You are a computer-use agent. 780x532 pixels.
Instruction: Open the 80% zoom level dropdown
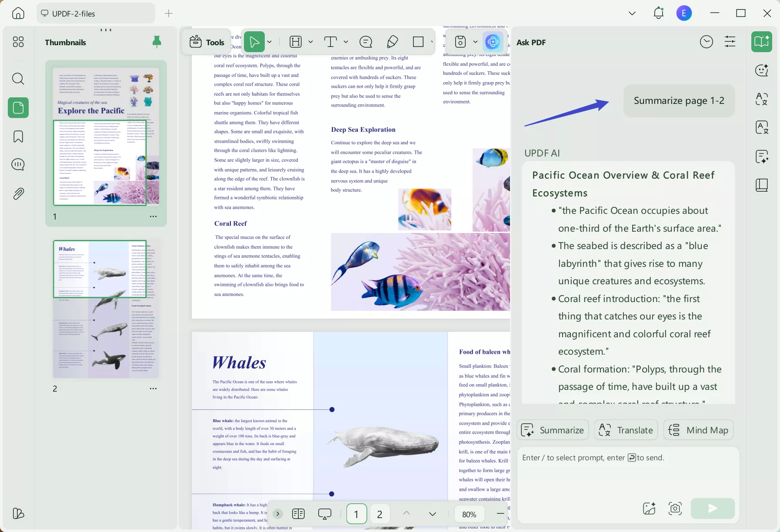tap(469, 514)
